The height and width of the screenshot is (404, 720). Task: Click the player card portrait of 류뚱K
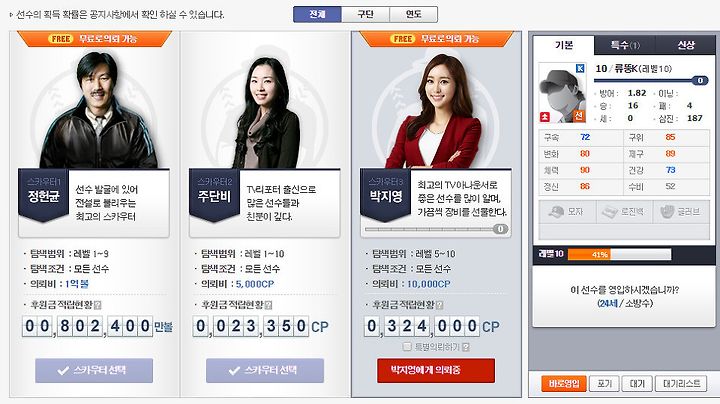pos(562,93)
